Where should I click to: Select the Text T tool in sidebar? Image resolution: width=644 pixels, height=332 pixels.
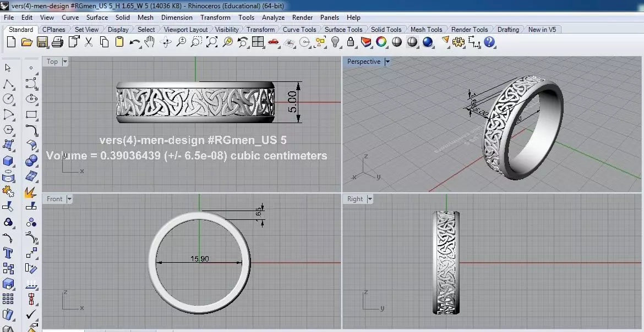tap(8, 253)
